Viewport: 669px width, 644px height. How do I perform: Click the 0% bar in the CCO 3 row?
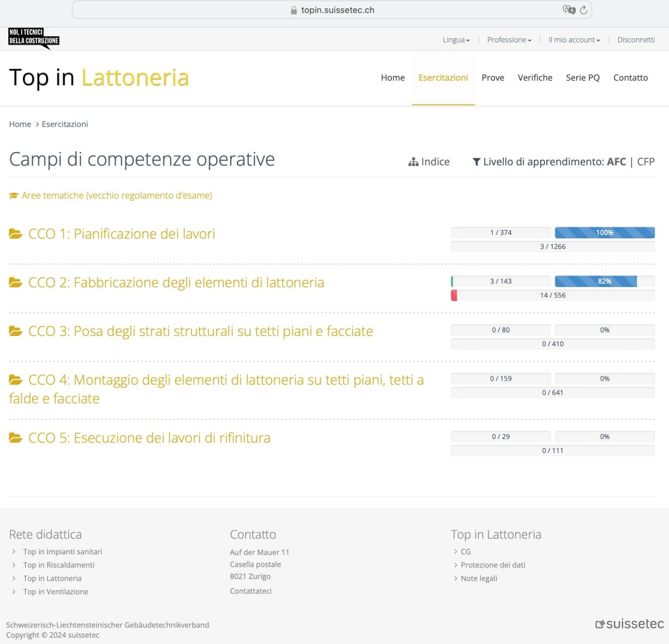click(x=605, y=330)
